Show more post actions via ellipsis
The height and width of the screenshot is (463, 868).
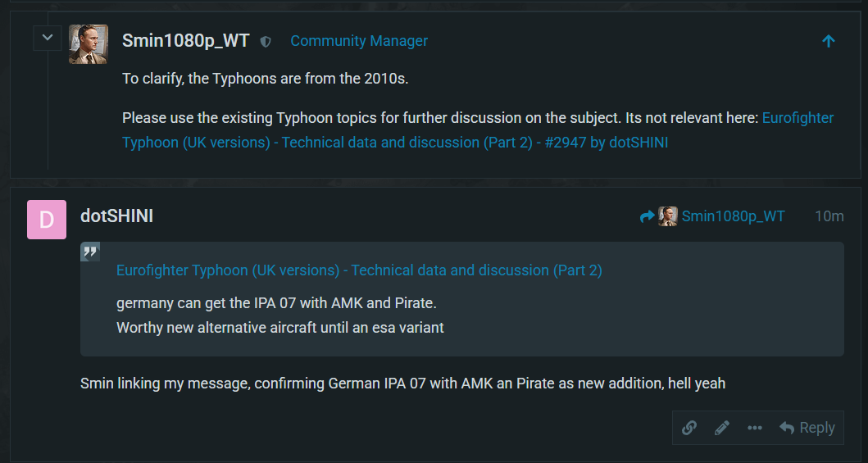tap(755, 428)
